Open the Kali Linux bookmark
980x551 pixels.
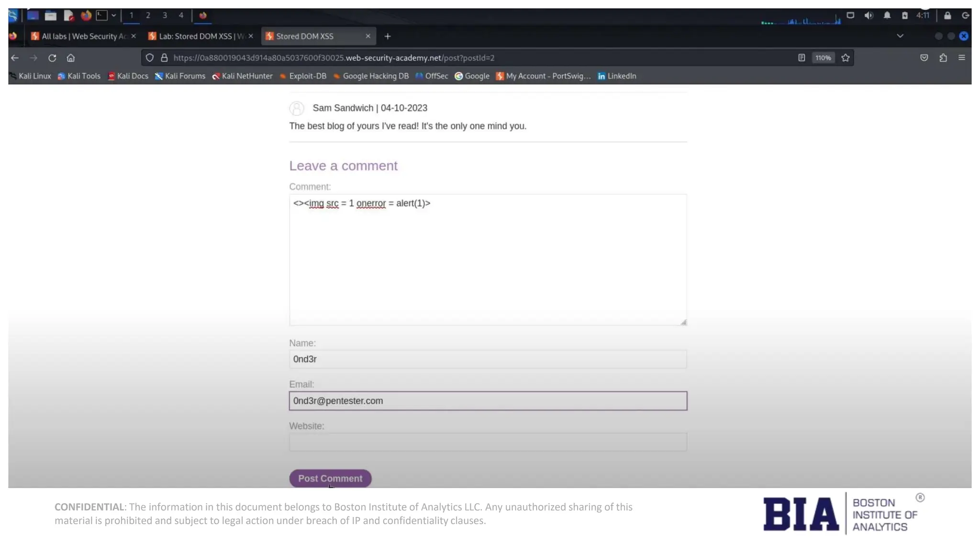point(31,76)
